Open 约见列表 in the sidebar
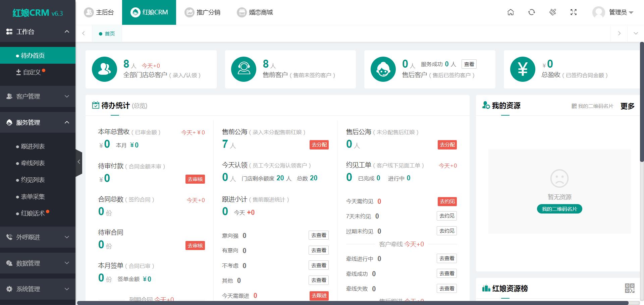 point(38,180)
